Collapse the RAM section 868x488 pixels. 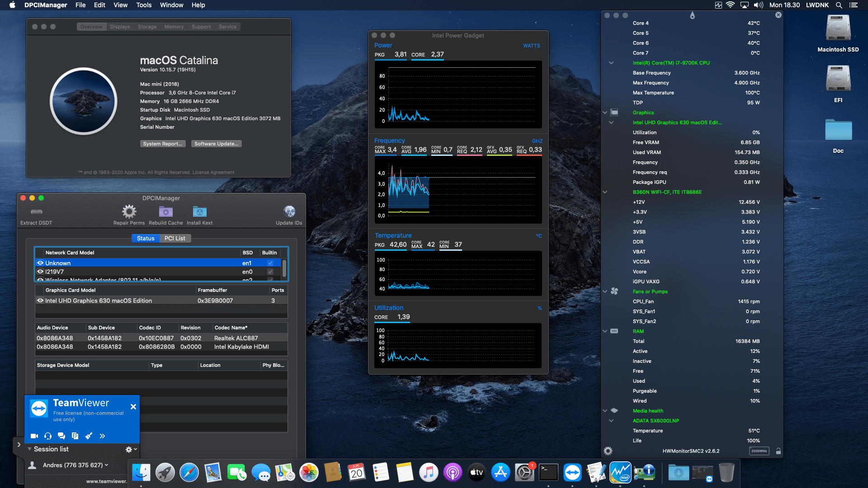coord(605,331)
